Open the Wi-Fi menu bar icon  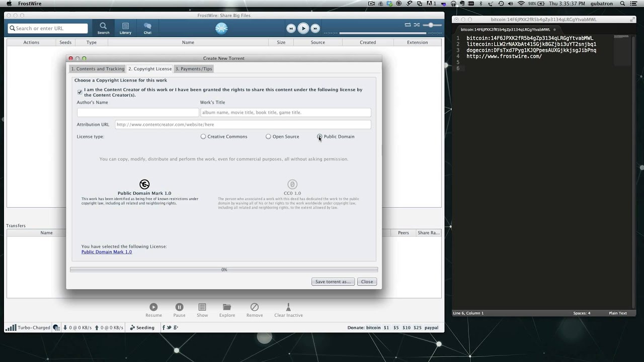(521, 4)
